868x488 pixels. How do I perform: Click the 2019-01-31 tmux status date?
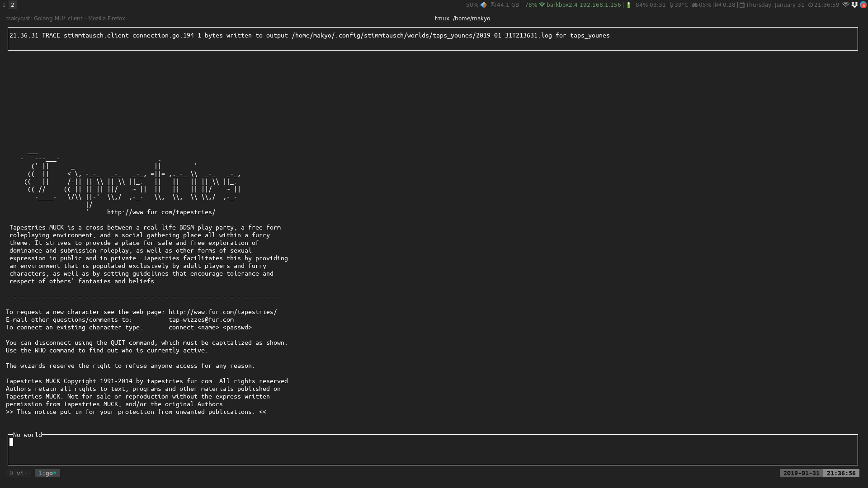(801, 473)
